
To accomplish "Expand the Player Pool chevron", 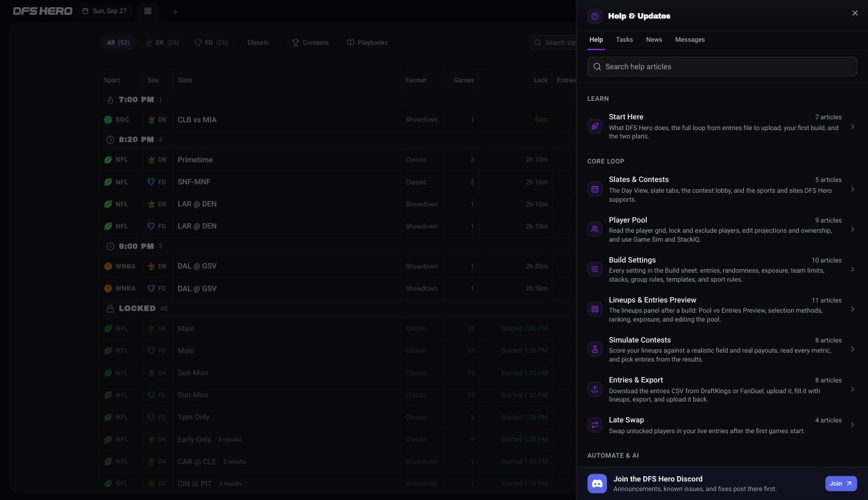I will coord(852,229).
